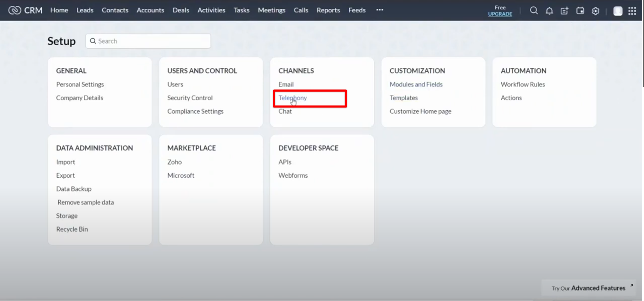Open the calendar icon in top bar

pyautogui.click(x=580, y=11)
